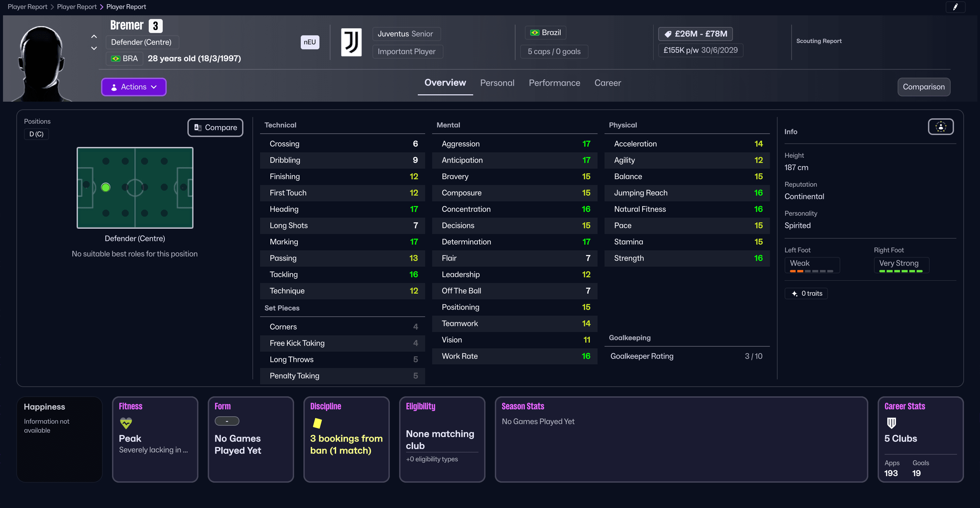This screenshot has width=980, height=508.
Task: Click the club shield icon in Career Stats
Action: 891,423
